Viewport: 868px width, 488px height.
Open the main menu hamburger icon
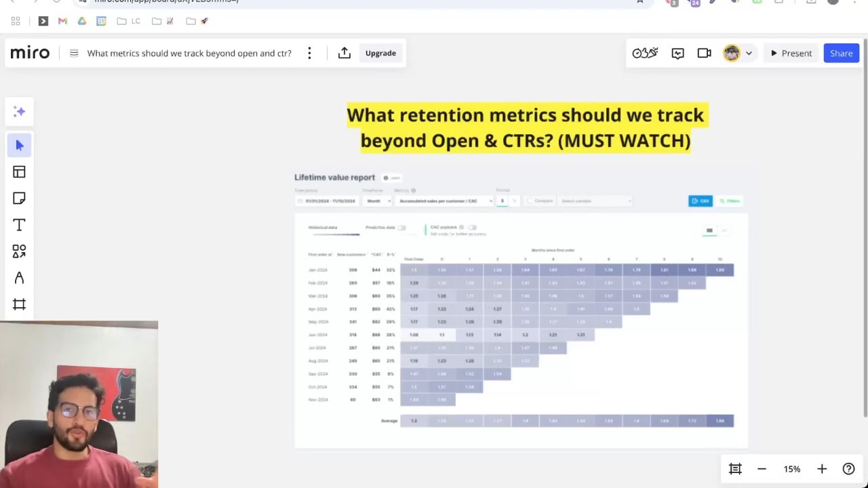pyautogui.click(x=74, y=53)
